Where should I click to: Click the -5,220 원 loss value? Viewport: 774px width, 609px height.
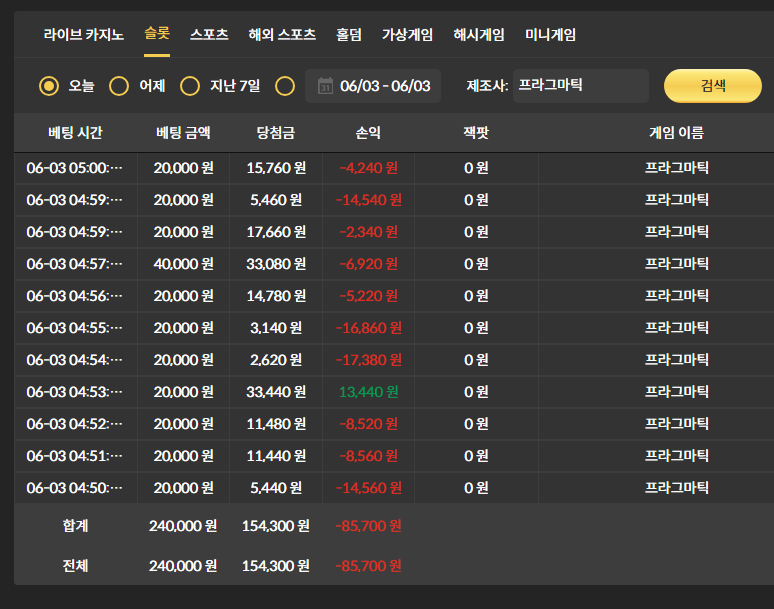coord(368,296)
